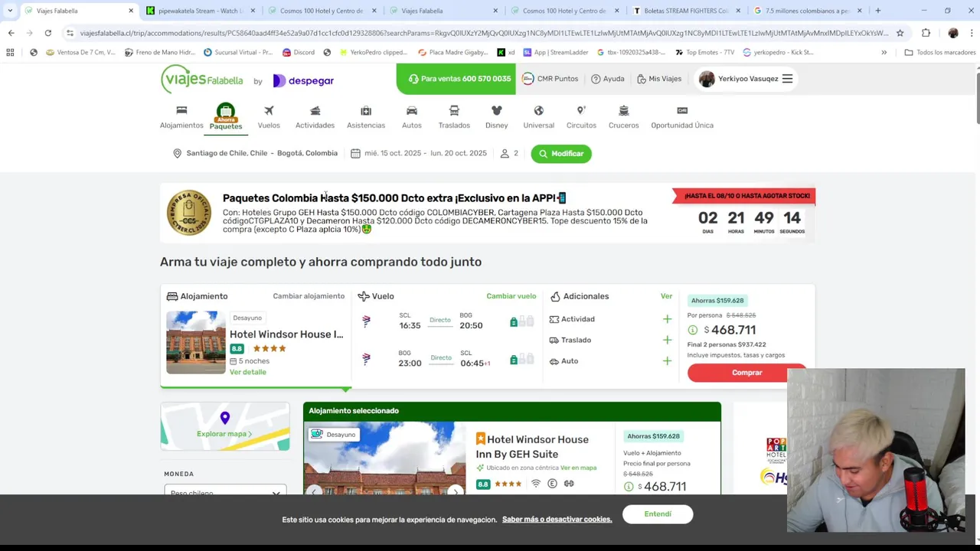Open the Traslados category
Image resolution: width=980 pixels, height=551 pixels.
(454, 117)
